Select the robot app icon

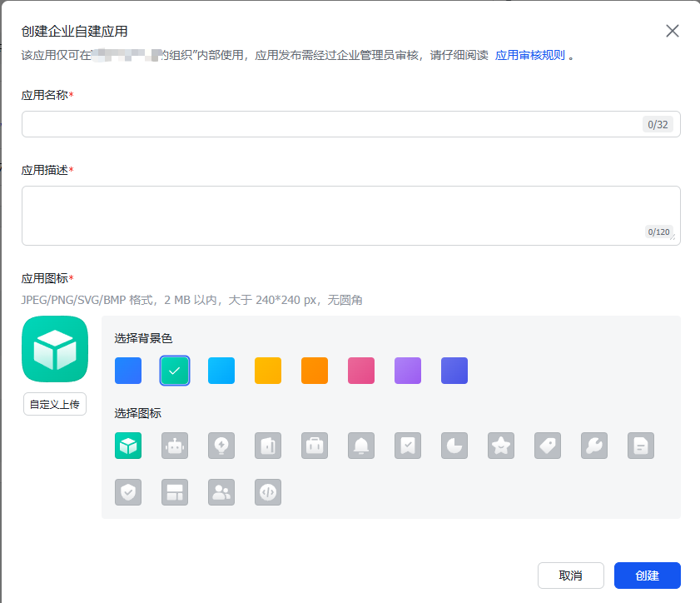[174, 446]
